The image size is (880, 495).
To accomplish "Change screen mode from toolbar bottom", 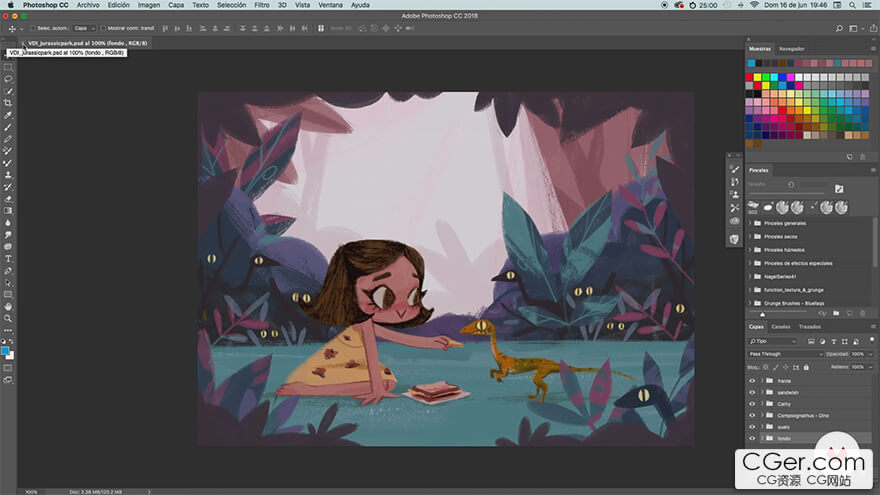I will point(8,380).
